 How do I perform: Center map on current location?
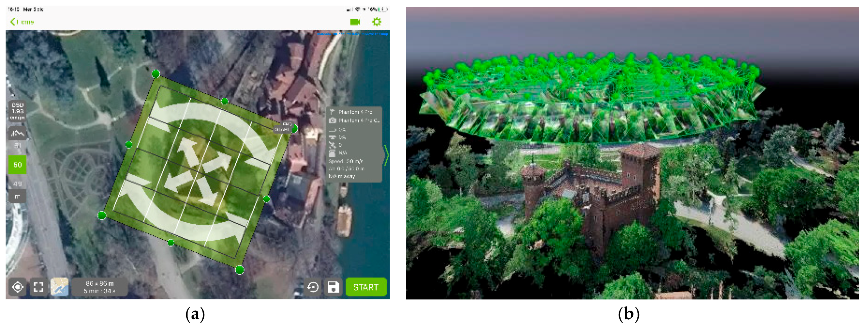pos(17,287)
